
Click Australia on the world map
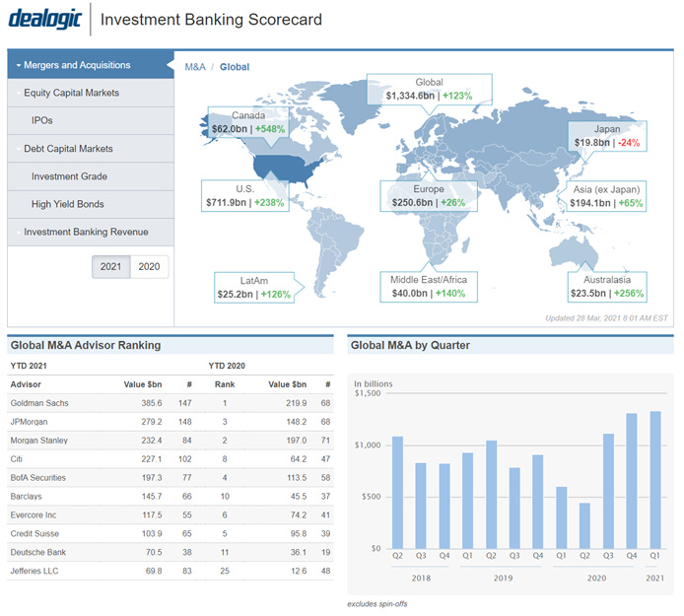coord(572,251)
